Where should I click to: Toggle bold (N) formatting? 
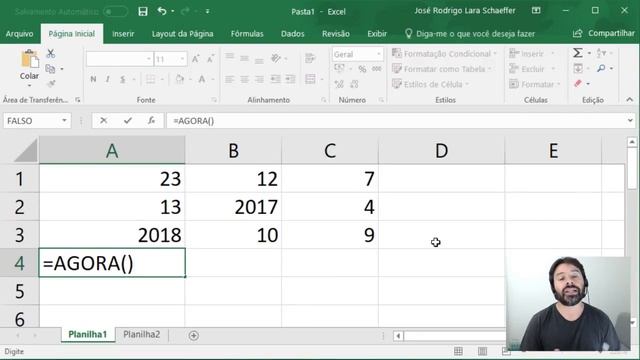point(93,79)
